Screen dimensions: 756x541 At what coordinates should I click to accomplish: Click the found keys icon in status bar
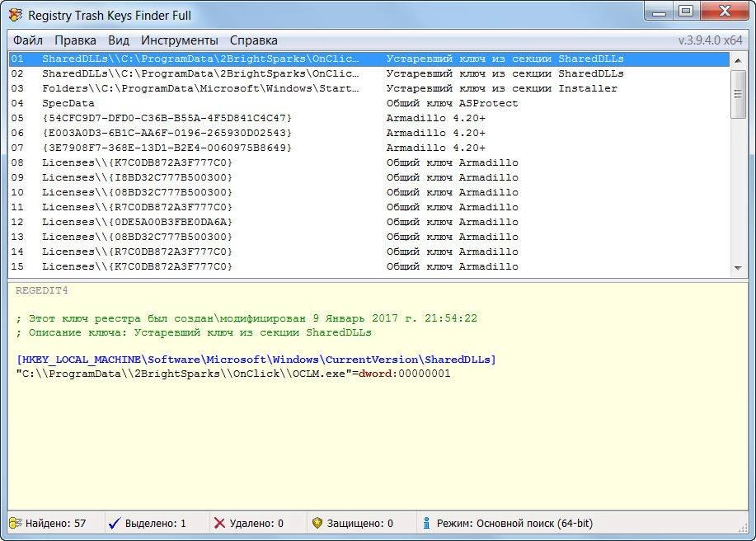[16, 523]
